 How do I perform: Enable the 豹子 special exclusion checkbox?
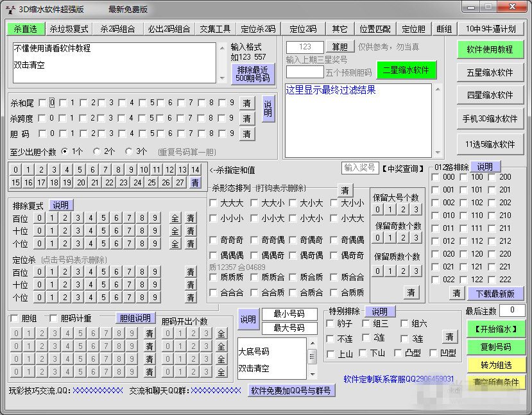(329, 323)
